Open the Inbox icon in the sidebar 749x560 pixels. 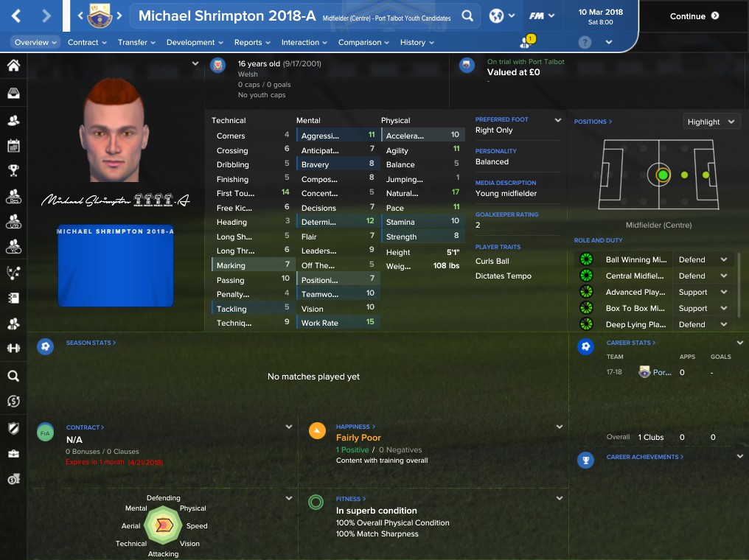click(13, 93)
